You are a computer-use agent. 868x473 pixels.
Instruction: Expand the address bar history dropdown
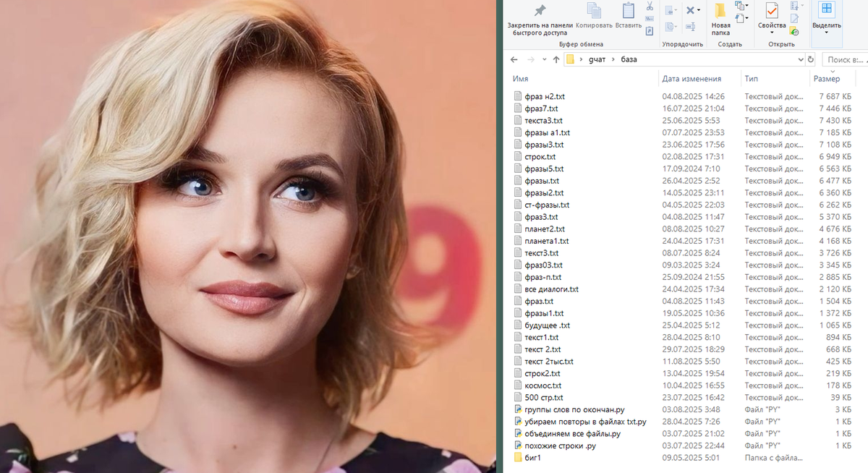(x=801, y=59)
